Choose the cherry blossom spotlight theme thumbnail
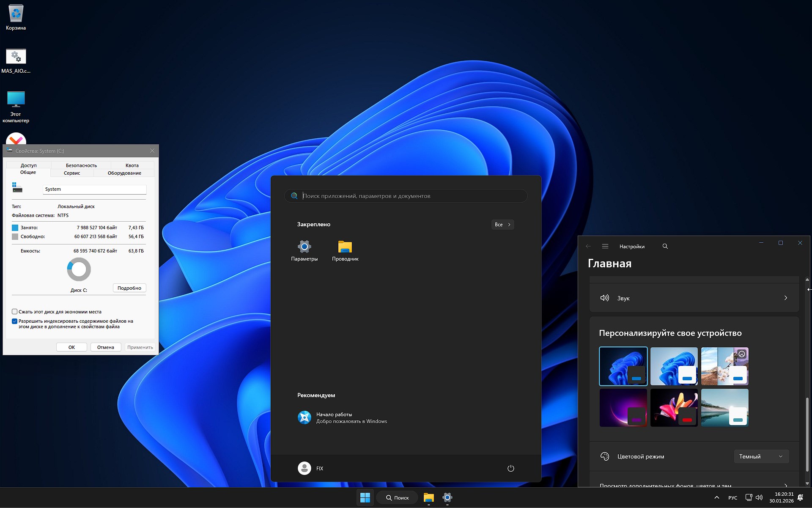This screenshot has width=812, height=508. [x=725, y=366]
